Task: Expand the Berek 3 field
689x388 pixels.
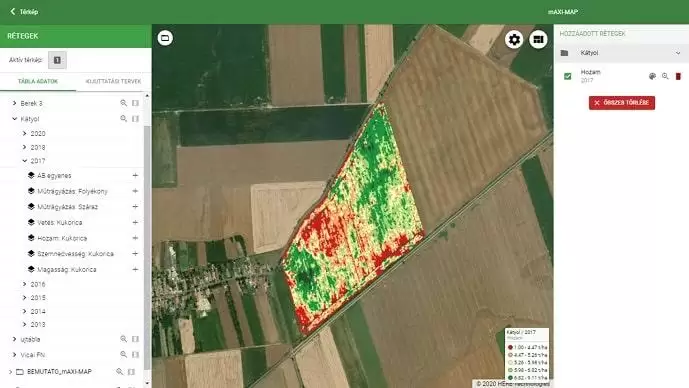Action: click(x=15, y=103)
